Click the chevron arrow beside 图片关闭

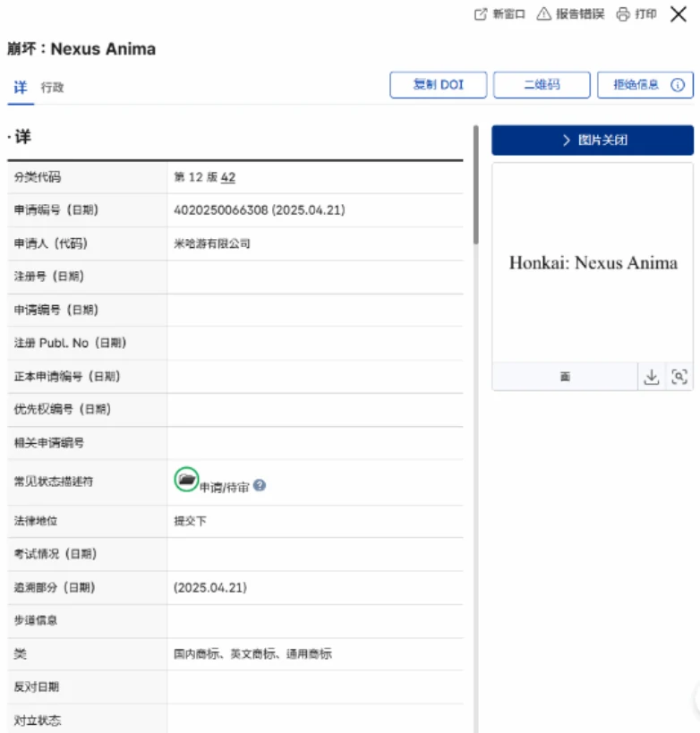567,141
